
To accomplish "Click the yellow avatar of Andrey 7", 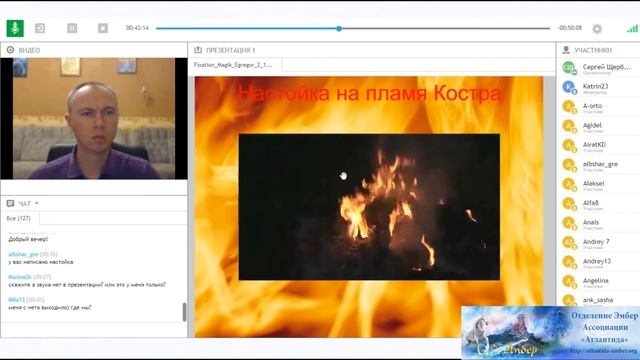I will 569,242.
